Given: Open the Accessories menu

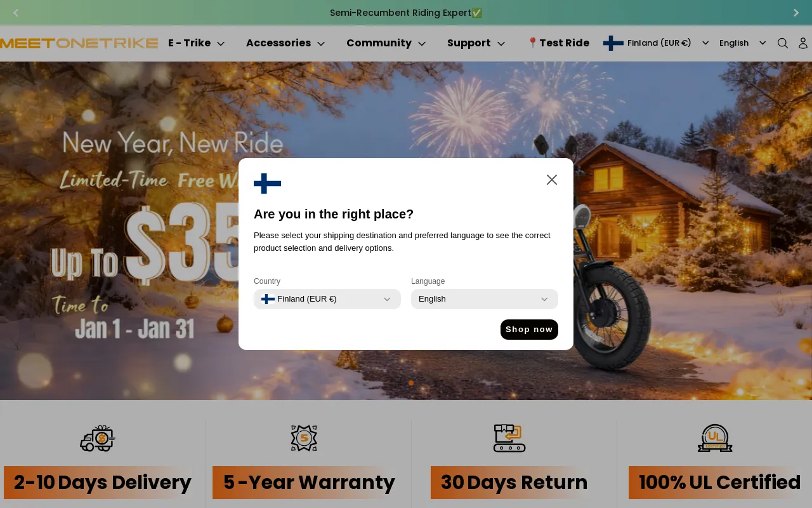Looking at the screenshot, I should 285,43.
